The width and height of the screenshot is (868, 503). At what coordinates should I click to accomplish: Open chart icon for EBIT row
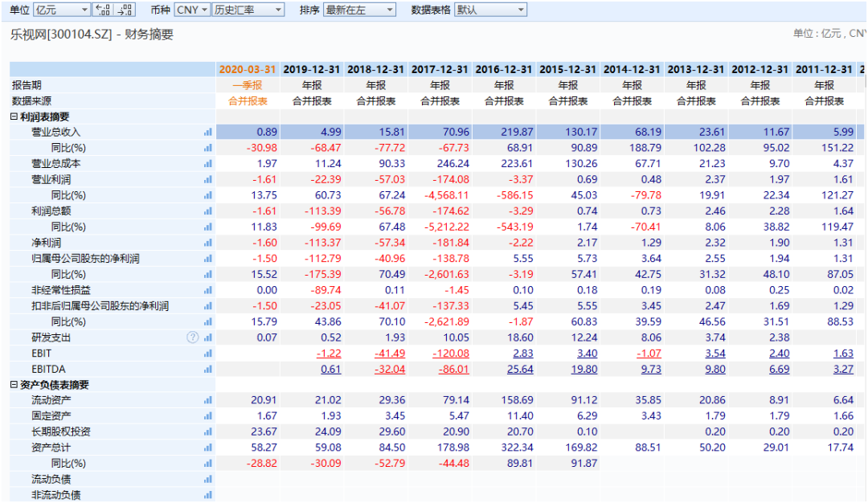pos(207,354)
